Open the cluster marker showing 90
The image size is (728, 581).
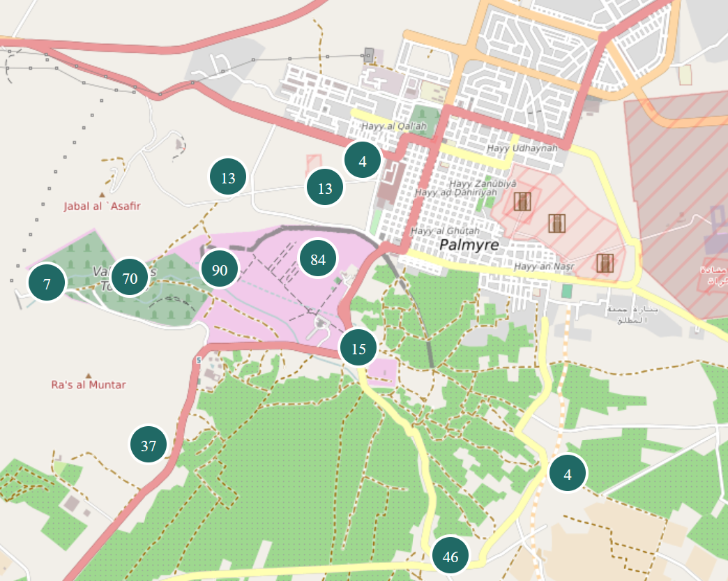(220, 270)
